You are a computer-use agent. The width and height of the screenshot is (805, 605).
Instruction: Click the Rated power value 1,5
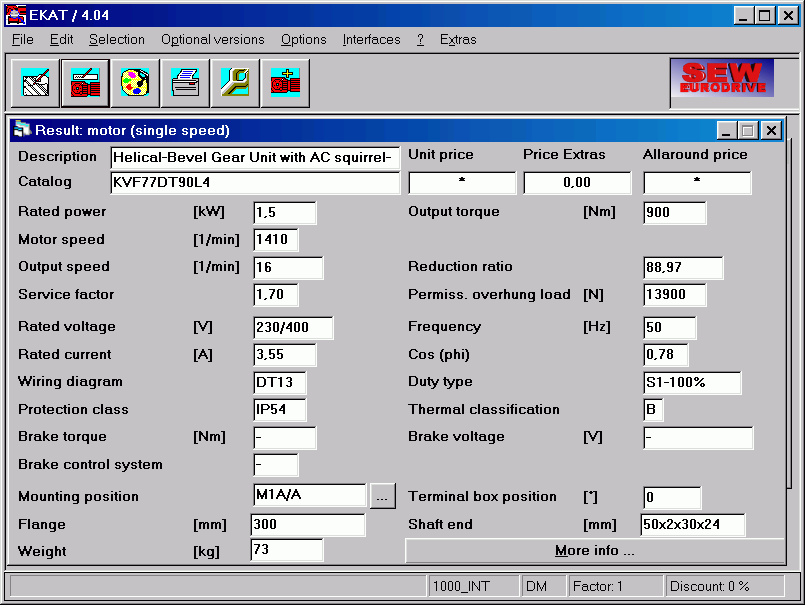point(285,213)
